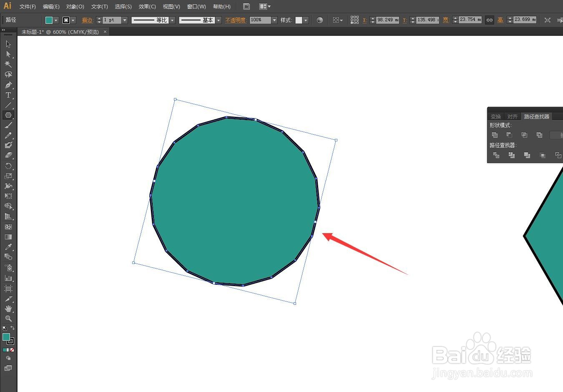The height and width of the screenshot is (392, 563).
Task: Open opacity percentage dropdown arrow
Action: [x=274, y=20]
